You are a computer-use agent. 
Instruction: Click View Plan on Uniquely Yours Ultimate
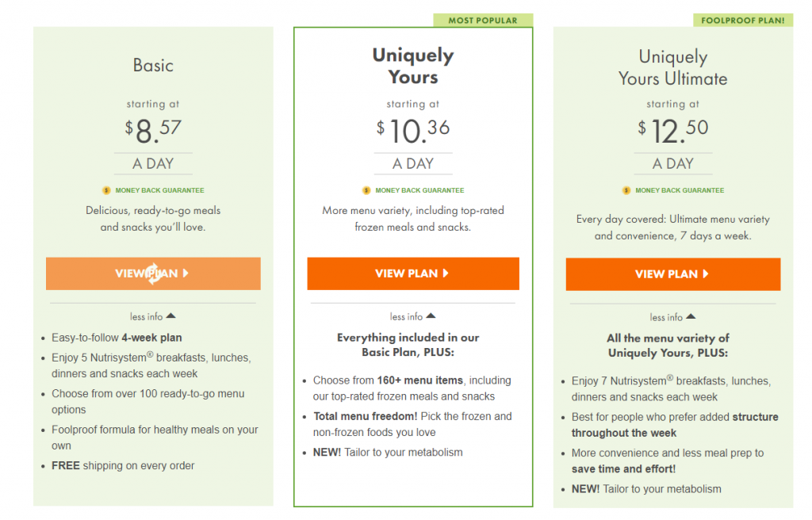click(x=672, y=273)
